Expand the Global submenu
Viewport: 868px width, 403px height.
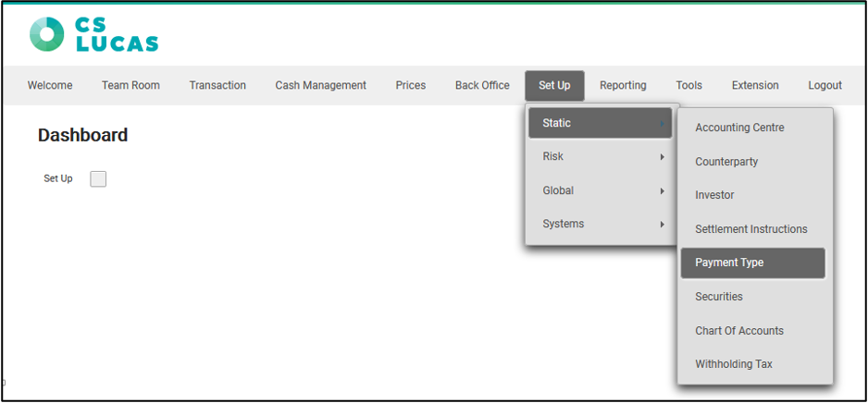pos(601,190)
